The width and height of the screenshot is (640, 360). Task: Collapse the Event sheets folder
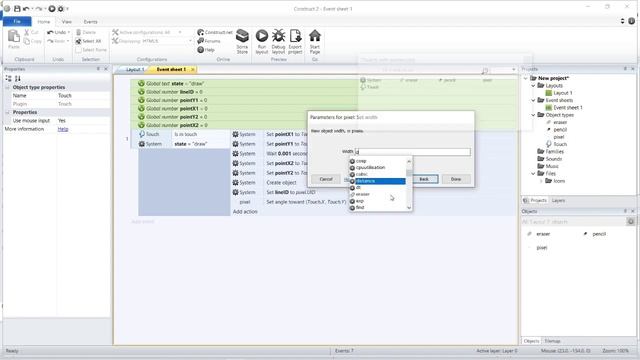pos(533,100)
